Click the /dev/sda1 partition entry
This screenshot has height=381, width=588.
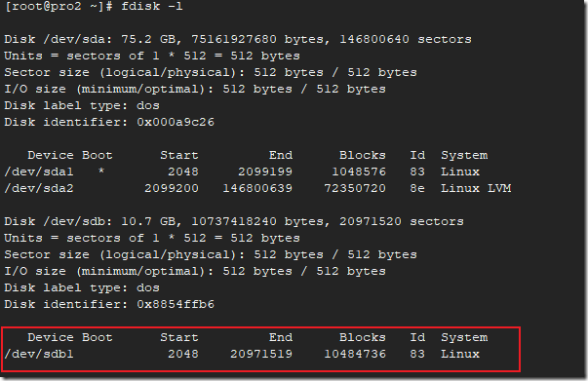[x=39, y=171]
